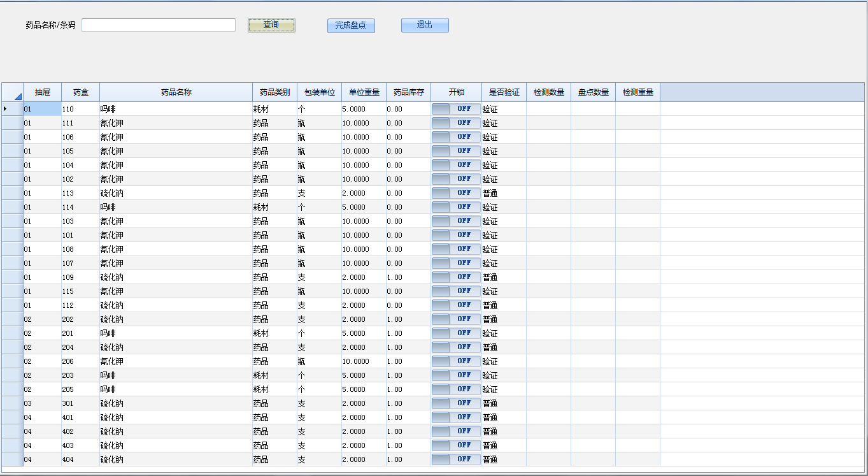Click the 盘点数量 column header
The image size is (868, 476).
point(593,92)
